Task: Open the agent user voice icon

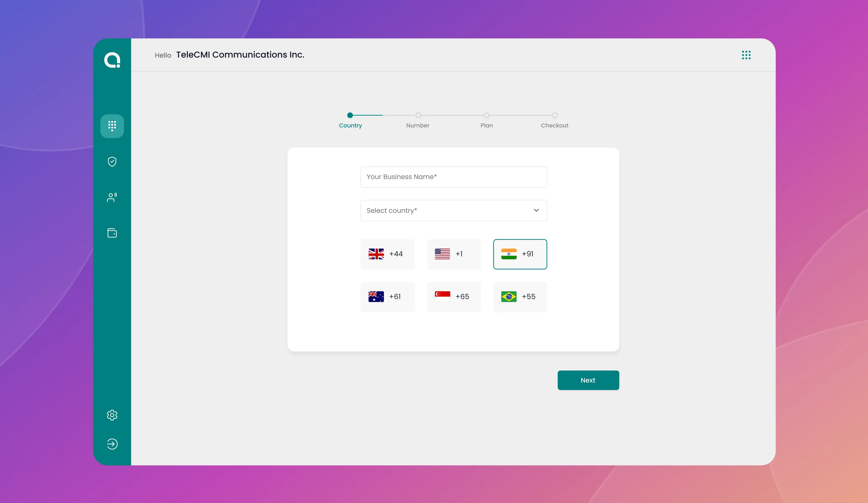Action: pos(112,197)
